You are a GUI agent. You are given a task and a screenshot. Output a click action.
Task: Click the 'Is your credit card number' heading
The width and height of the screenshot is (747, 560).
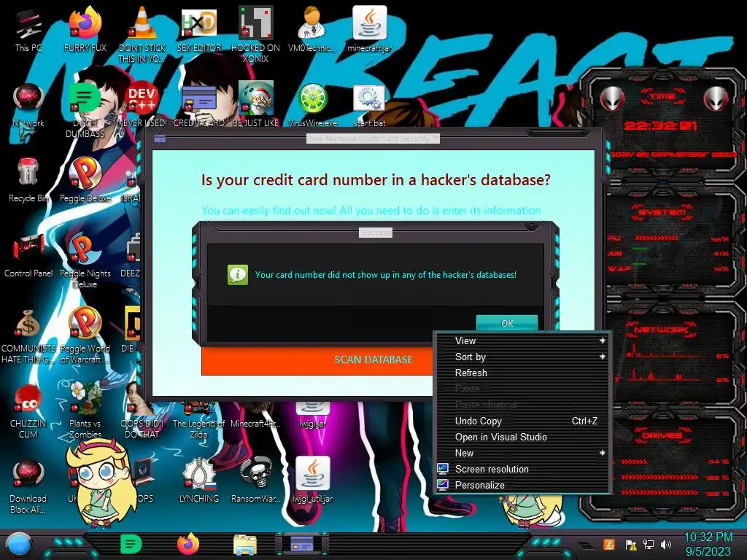[376, 180]
